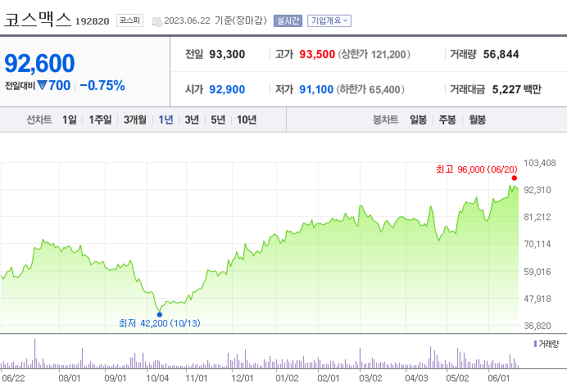
Task: Click the 92,310 y-axis label
Action: [x=538, y=190]
